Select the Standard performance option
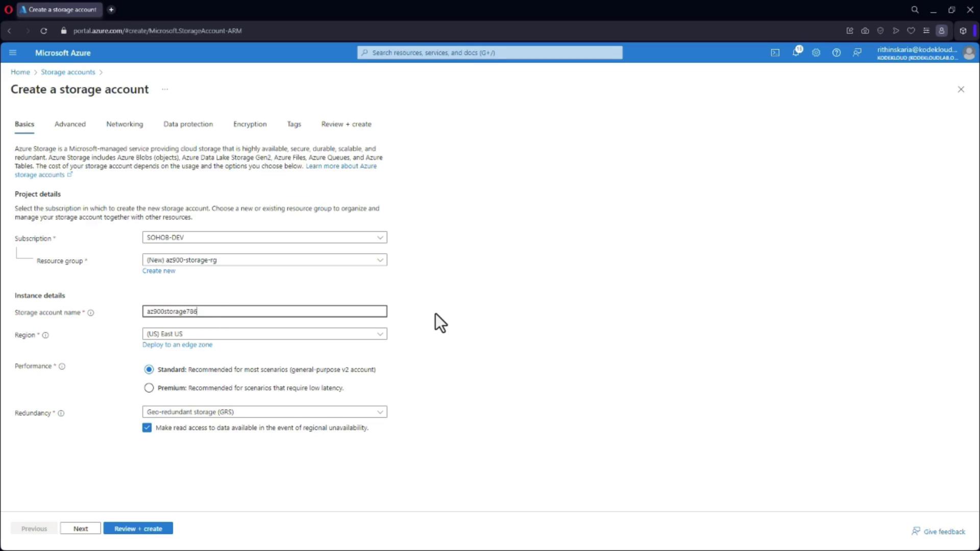 coord(149,369)
